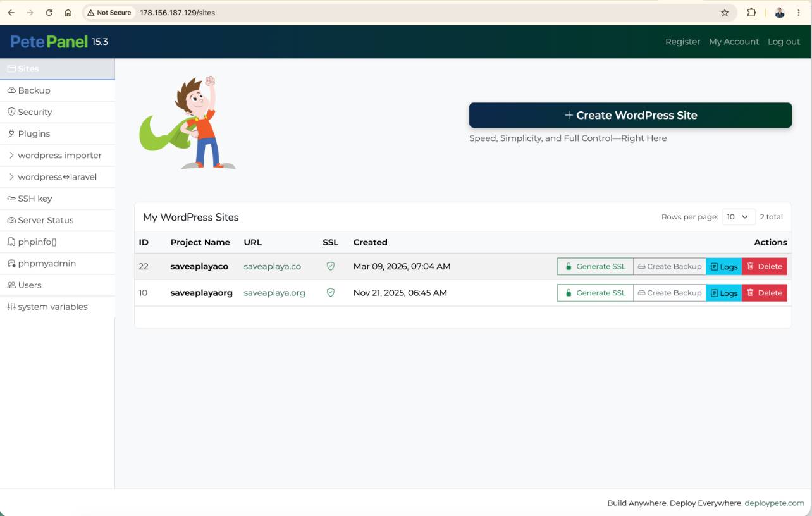The image size is (812, 516).
Task: Open the Backup sidebar item
Action: (x=58, y=90)
